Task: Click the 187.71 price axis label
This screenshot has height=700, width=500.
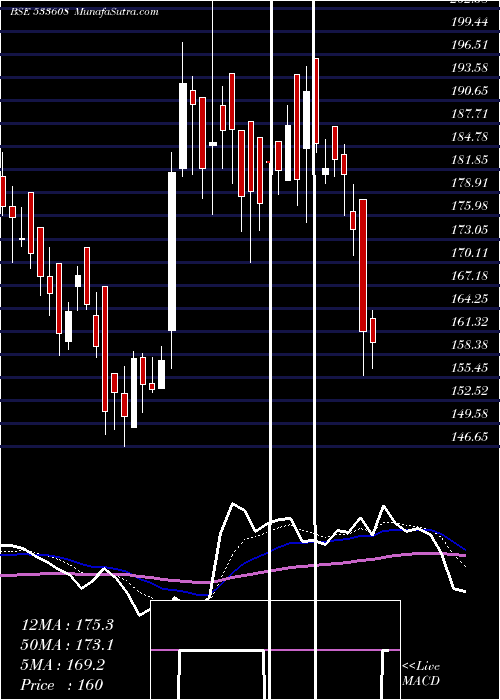Action: coord(469,114)
